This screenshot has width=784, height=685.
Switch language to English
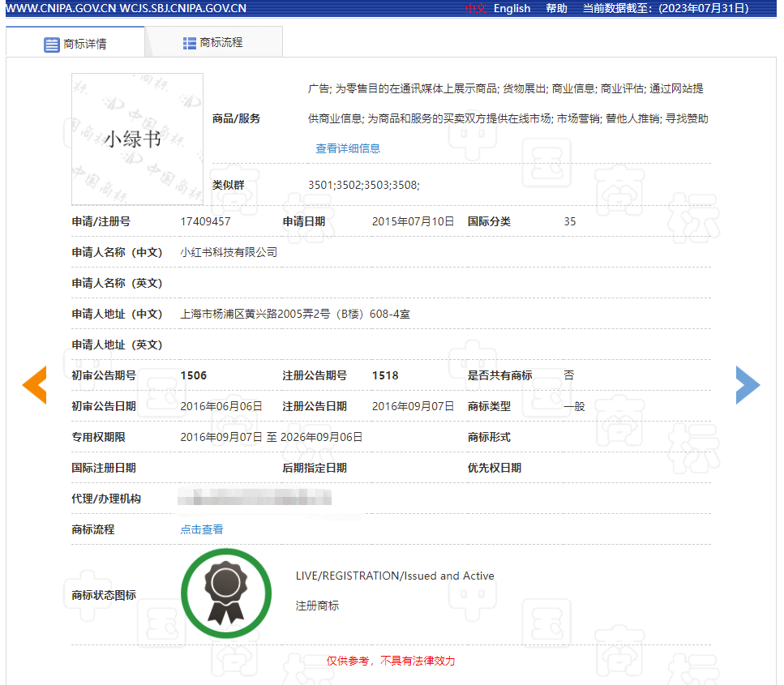point(512,8)
